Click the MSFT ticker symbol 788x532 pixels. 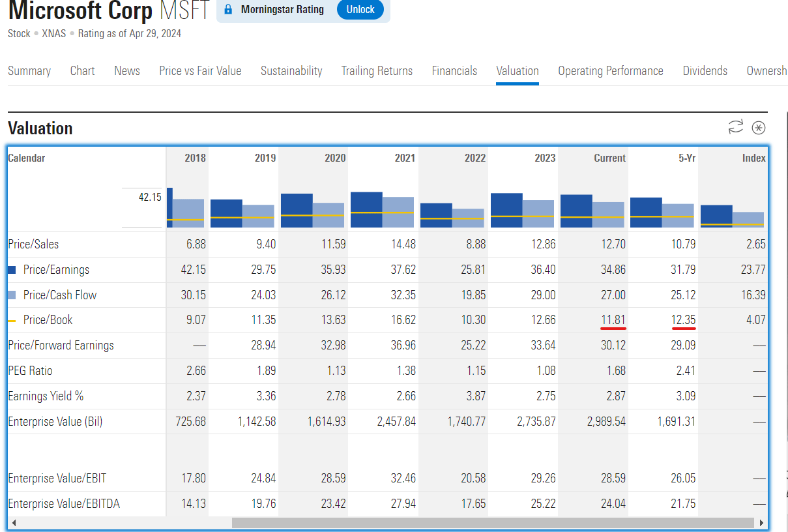tap(185, 10)
